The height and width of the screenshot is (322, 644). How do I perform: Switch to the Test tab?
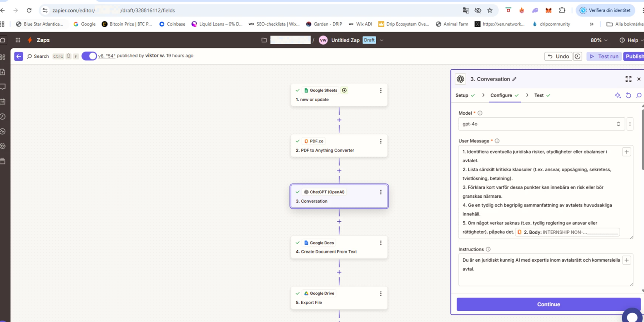[539, 95]
